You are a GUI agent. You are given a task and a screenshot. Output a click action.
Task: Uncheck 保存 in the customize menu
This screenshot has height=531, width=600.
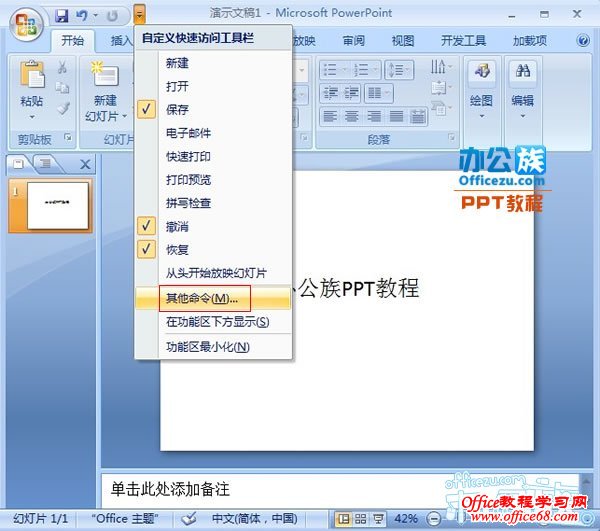pyautogui.click(x=213, y=110)
